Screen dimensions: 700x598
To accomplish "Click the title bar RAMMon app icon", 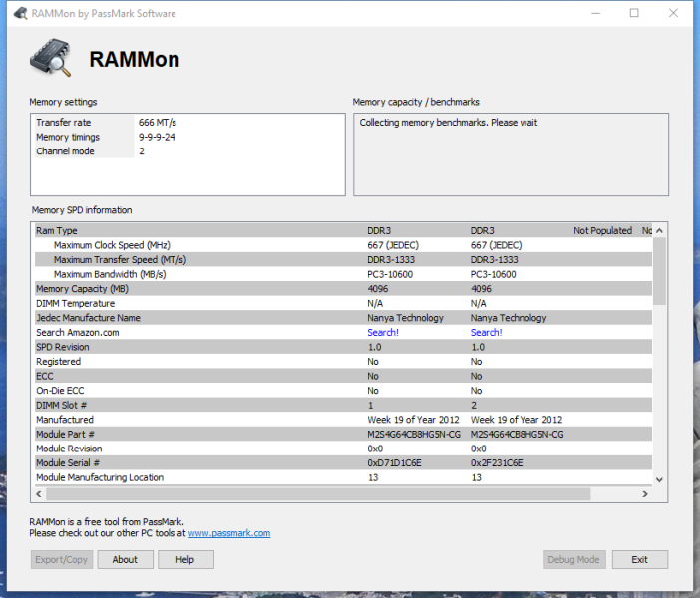I will click(x=21, y=13).
